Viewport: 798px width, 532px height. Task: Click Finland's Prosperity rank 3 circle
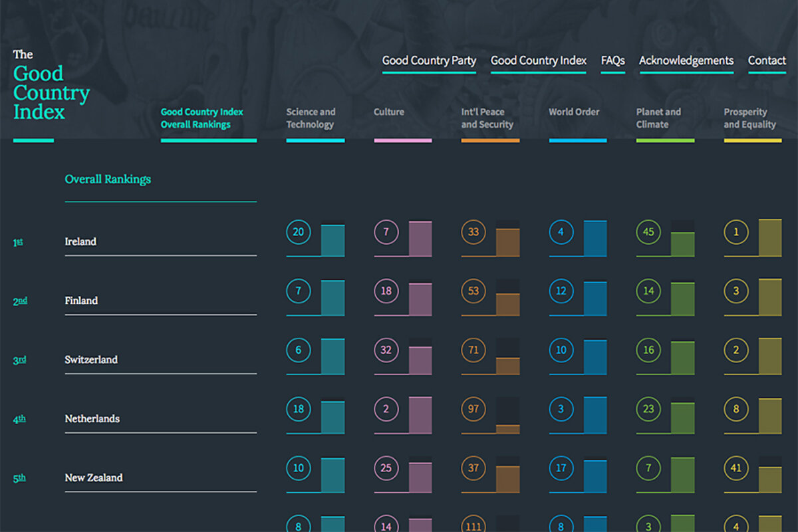coord(736,291)
